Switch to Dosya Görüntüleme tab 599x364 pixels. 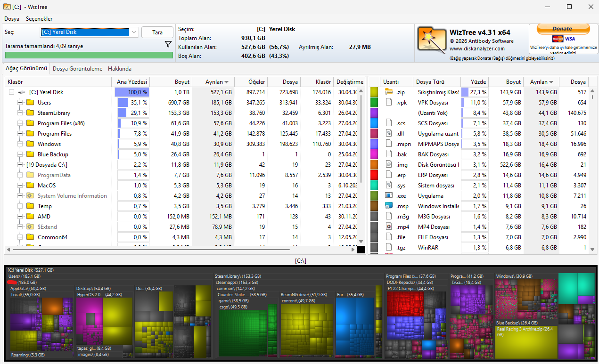click(77, 69)
